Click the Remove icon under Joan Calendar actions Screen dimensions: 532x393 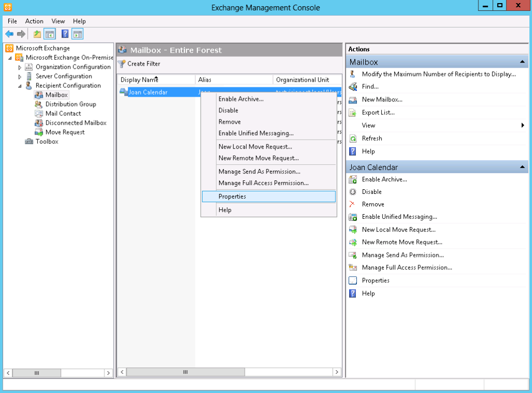click(353, 204)
